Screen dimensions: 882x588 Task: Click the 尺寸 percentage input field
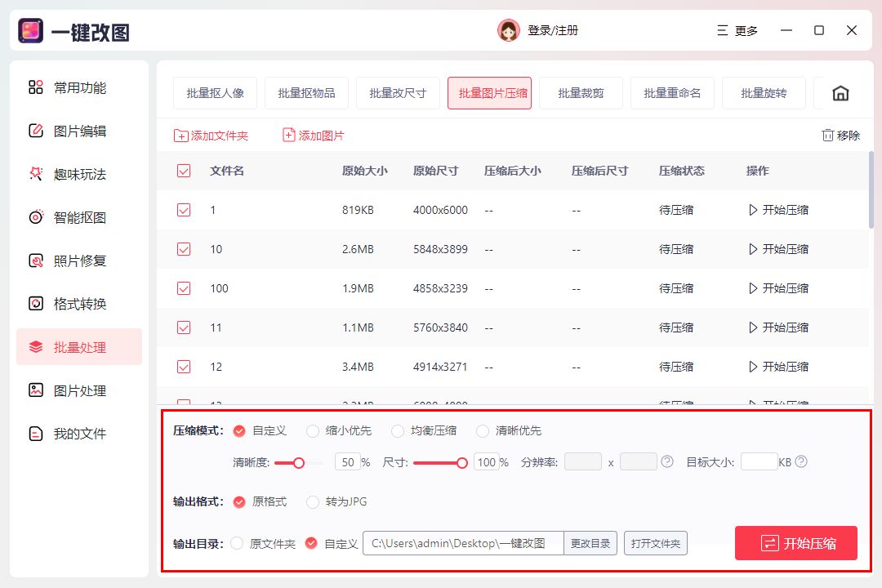pos(487,462)
